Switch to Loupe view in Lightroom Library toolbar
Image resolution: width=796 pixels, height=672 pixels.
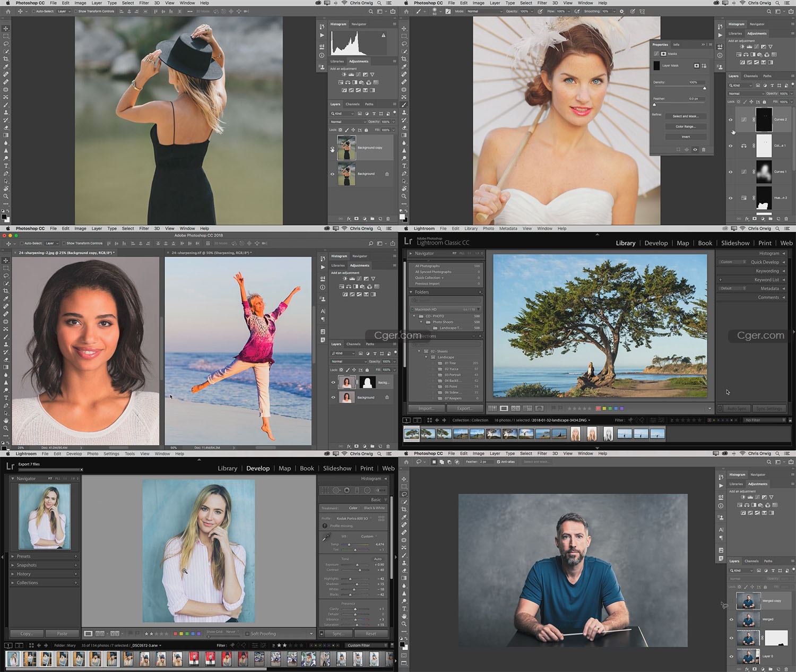[504, 408]
